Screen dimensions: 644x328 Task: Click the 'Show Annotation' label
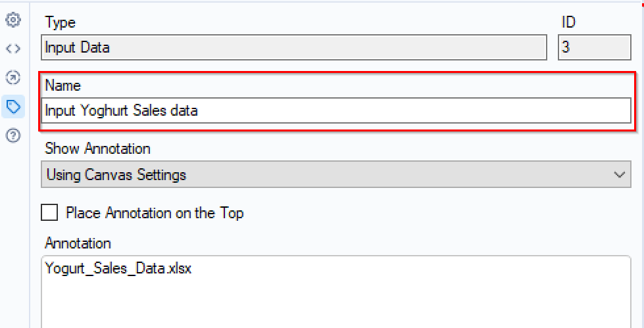(97, 149)
